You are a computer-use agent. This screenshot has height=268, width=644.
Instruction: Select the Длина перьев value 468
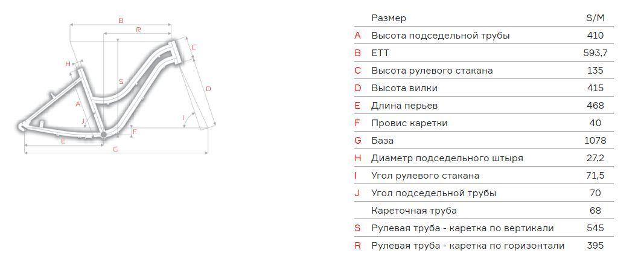[x=595, y=106]
